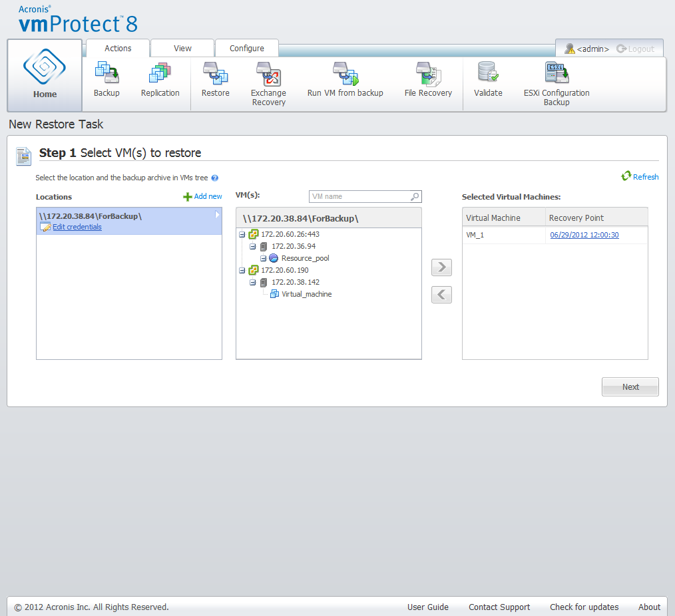Click the Virtual_machine icon
This screenshot has width=675, height=616.
pyautogui.click(x=274, y=294)
